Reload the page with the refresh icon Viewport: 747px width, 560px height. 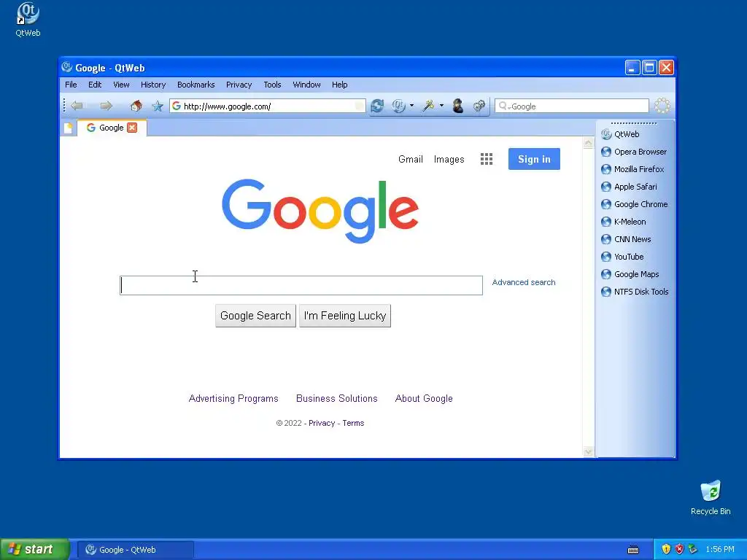(x=377, y=106)
